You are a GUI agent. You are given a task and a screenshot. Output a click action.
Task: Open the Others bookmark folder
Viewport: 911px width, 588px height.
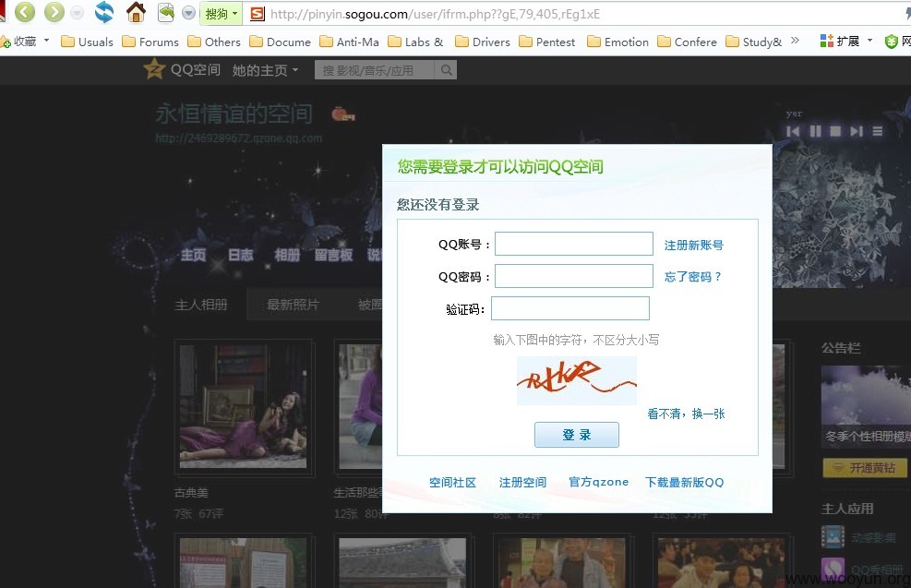click(x=214, y=42)
